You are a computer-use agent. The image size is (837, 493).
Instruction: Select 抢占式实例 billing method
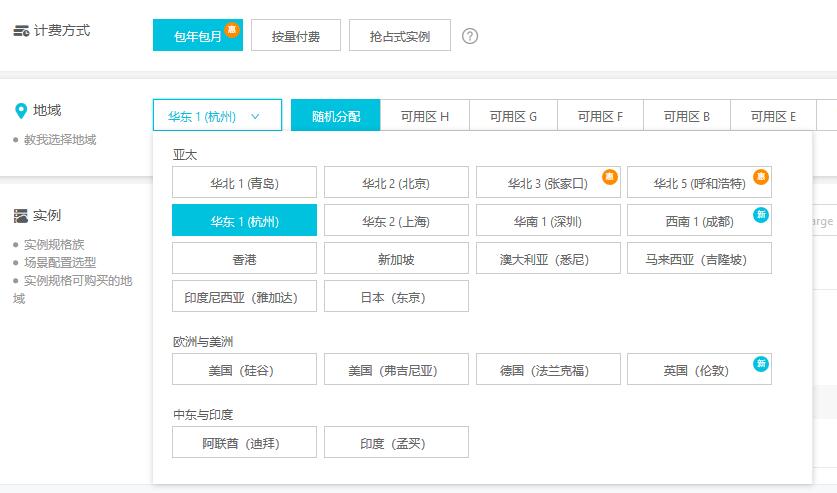tap(400, 35)
